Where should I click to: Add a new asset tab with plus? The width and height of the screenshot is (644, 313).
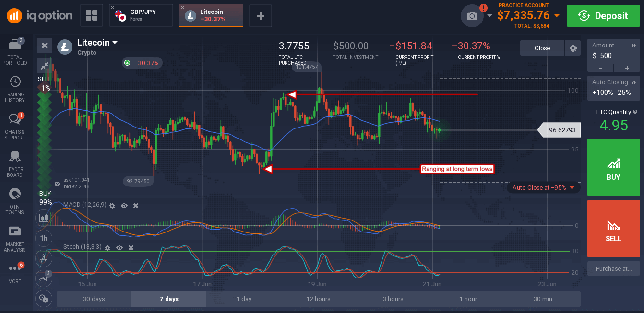click(261, 16)
